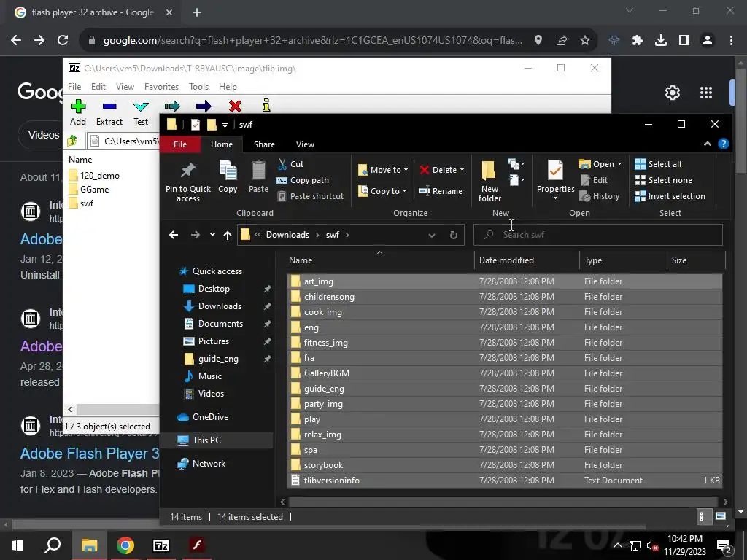Click Invert selection in the ribbon
This screenshot has width=747, height=560.
[x=670, y=196]
